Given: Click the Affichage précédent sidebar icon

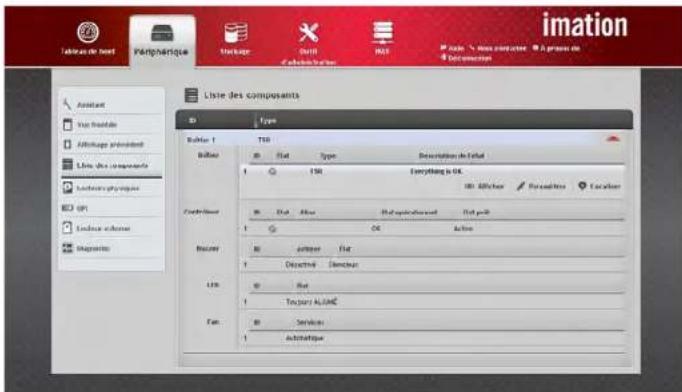Looking at the screenshot, I should (x=67, y=144).
